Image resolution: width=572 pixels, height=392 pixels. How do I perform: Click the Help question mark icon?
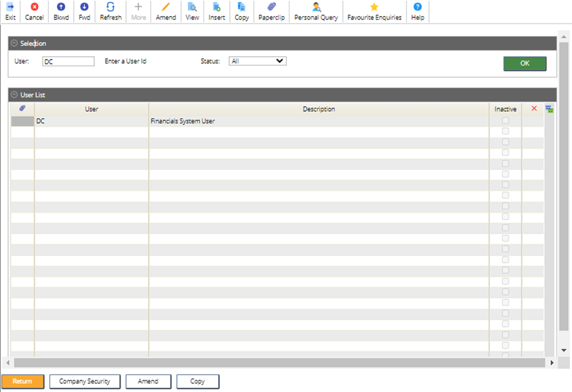(417, 7)
